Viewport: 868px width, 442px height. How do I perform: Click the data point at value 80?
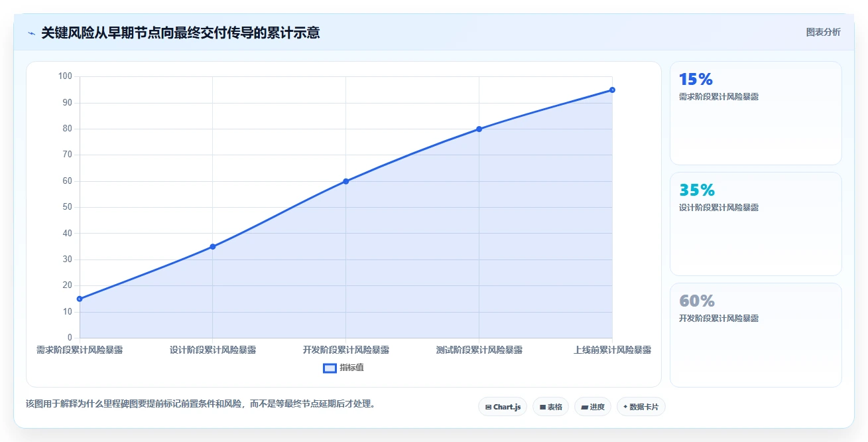coord(479,129)
